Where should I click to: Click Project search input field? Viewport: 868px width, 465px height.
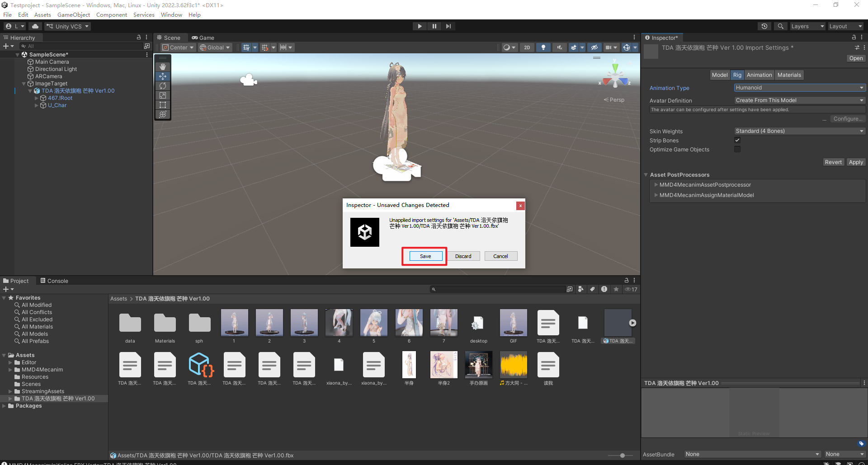pyautogui.click(x=498, y=289)
